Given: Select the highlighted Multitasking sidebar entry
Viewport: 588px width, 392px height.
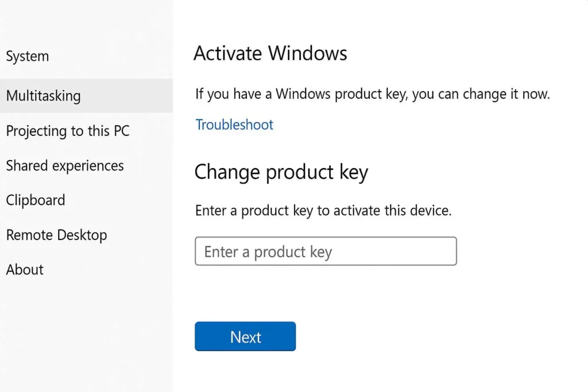Looking at the screenshot, I should pos(43,96).
